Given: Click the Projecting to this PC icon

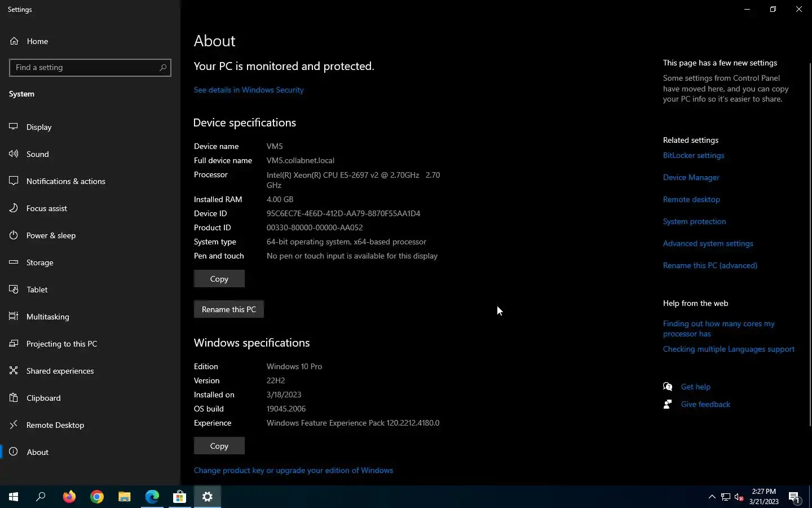Looking at the screenshot, I should click(x=14, y=344).
